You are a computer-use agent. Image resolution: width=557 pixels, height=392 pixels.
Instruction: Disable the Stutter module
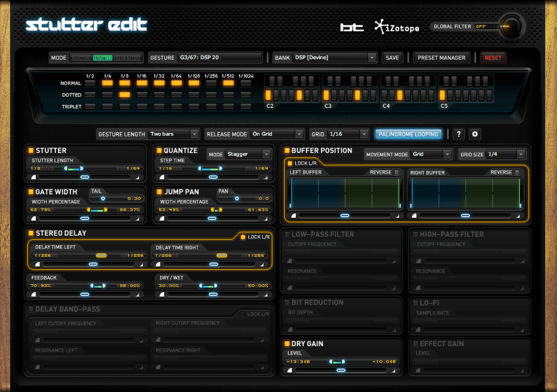click(31, 151)
